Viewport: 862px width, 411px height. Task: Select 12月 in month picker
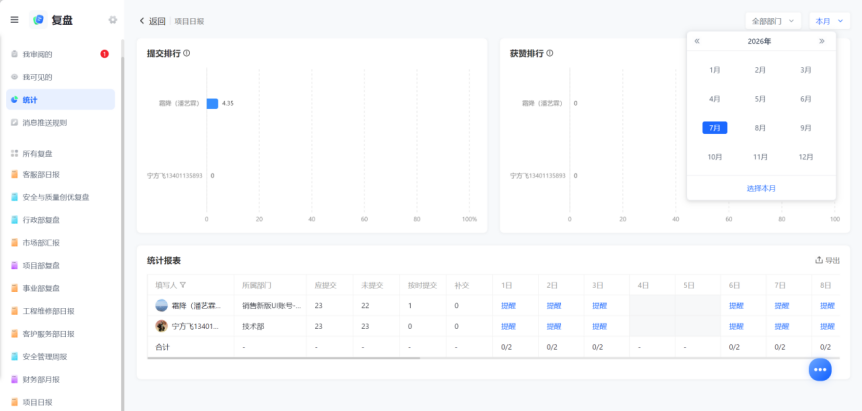coord(806,157)
